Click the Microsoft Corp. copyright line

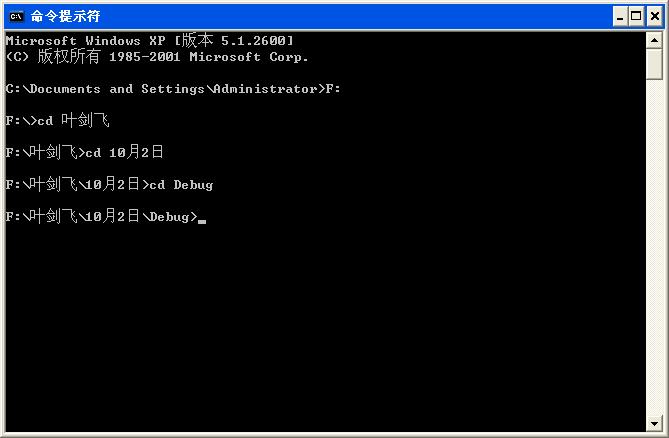coord(157,57)
